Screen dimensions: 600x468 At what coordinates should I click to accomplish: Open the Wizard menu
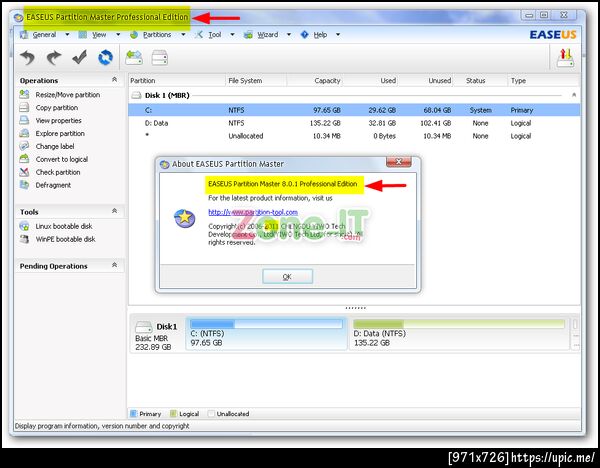coord(267,35)
